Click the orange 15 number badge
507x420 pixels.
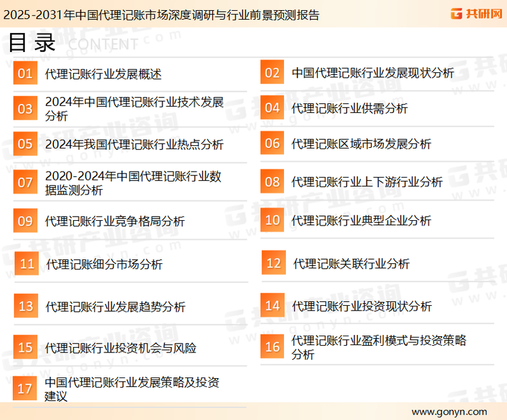25,347
